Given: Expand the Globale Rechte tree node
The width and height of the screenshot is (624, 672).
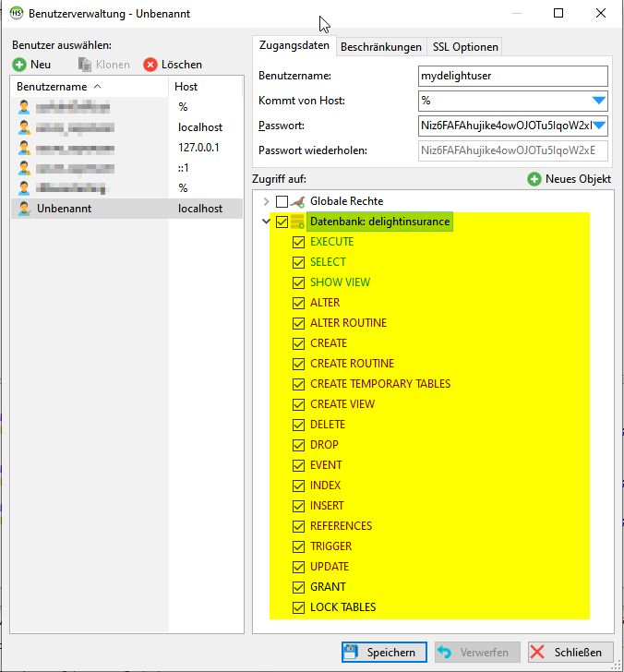Looking at the screenshot, I should (266, 201).
